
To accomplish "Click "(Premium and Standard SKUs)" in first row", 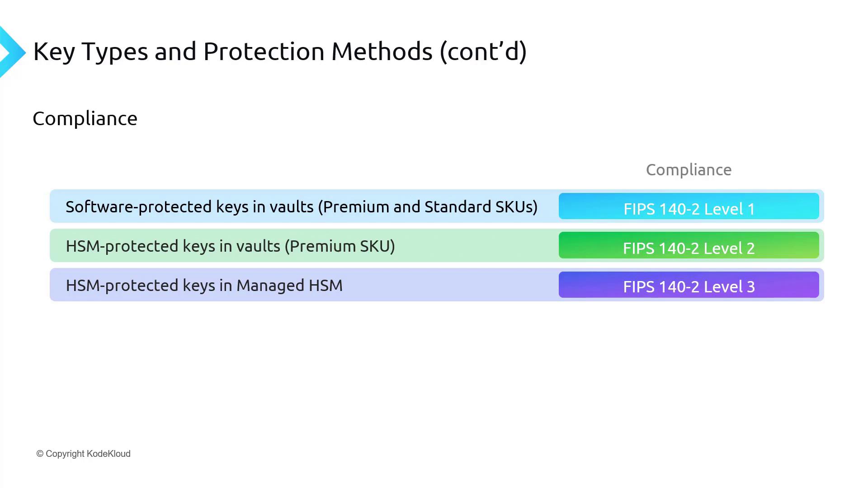I will [428, 207].
